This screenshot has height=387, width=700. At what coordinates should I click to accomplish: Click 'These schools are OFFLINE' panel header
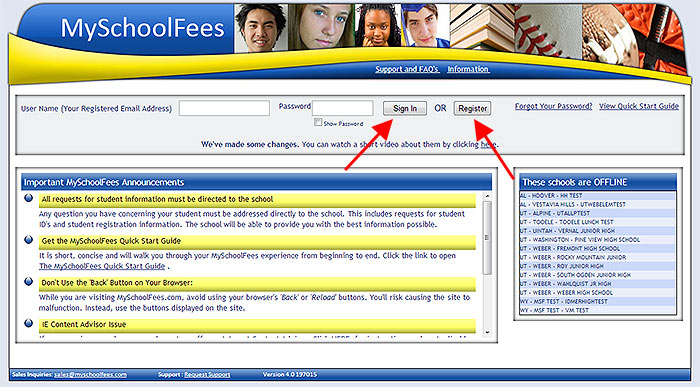(x=598, y=182)
